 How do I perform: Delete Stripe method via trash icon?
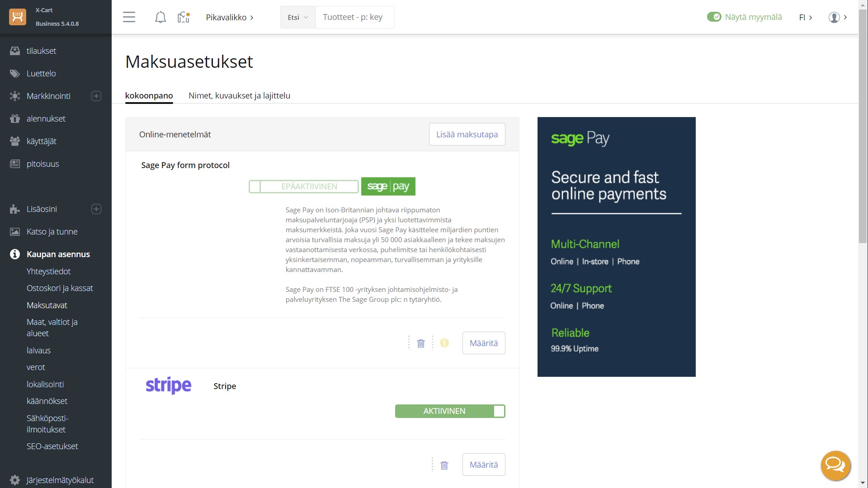point(444,465)
